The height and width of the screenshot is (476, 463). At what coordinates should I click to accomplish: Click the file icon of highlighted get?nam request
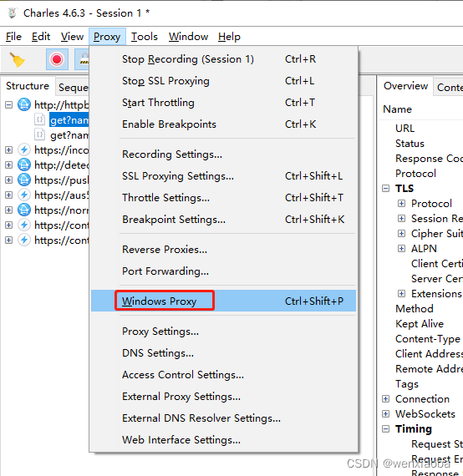tap(39, 119)
